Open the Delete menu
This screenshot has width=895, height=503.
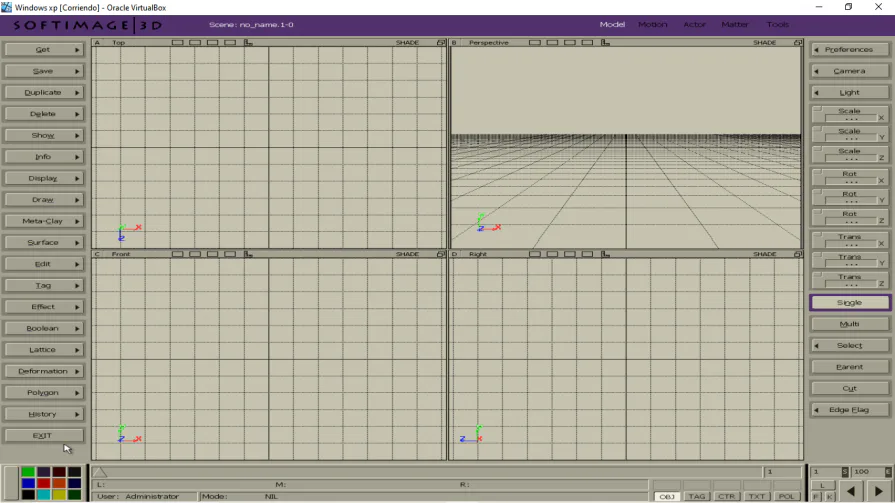pos(44,114)
